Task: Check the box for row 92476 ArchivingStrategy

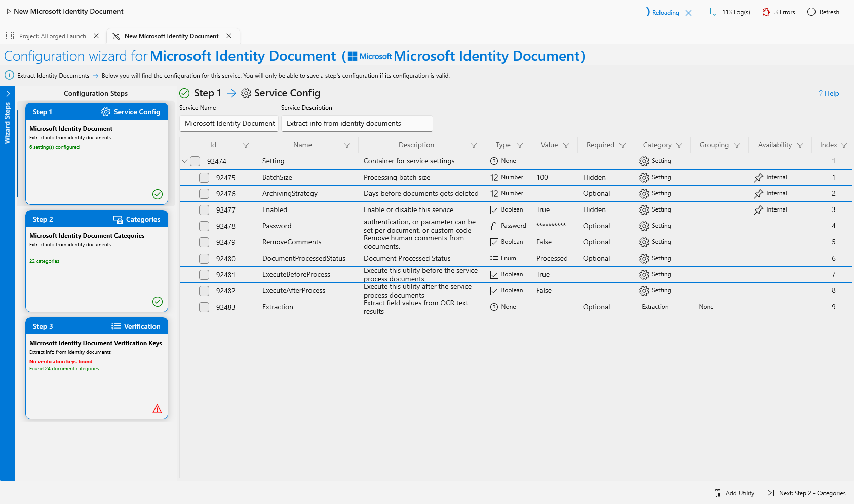Action: [x=204, y=194]
